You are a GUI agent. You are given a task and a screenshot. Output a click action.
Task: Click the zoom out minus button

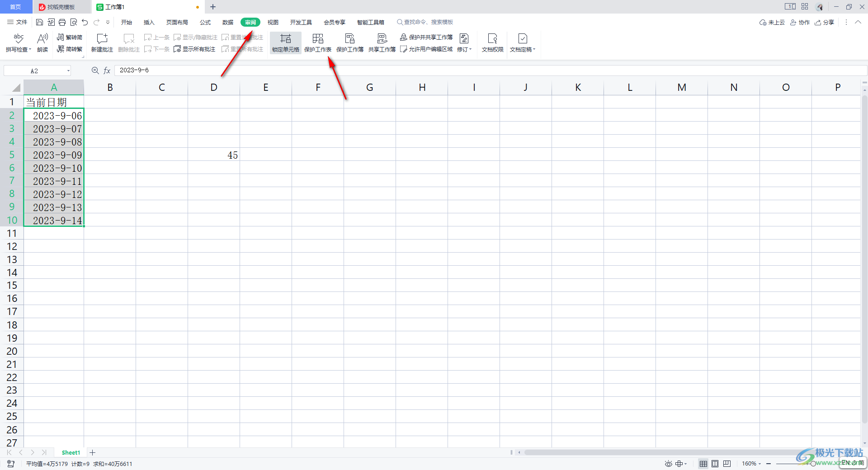pyautogui.click(x=769, y=464)
